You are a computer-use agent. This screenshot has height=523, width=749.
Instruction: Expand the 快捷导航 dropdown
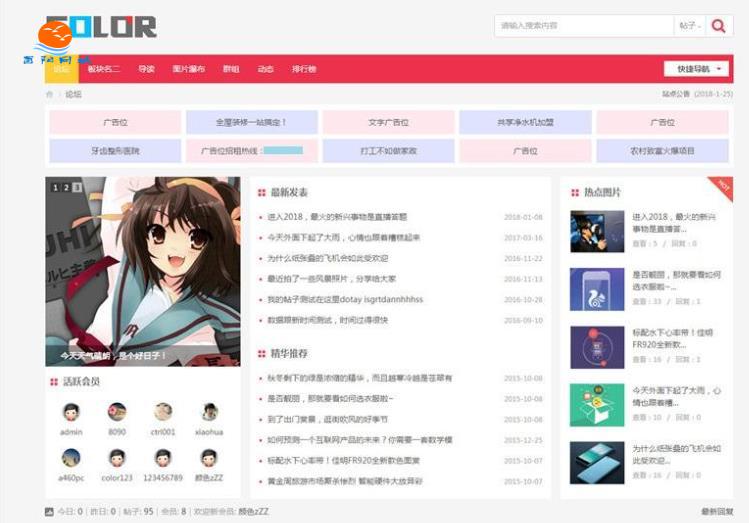point(696,69)
